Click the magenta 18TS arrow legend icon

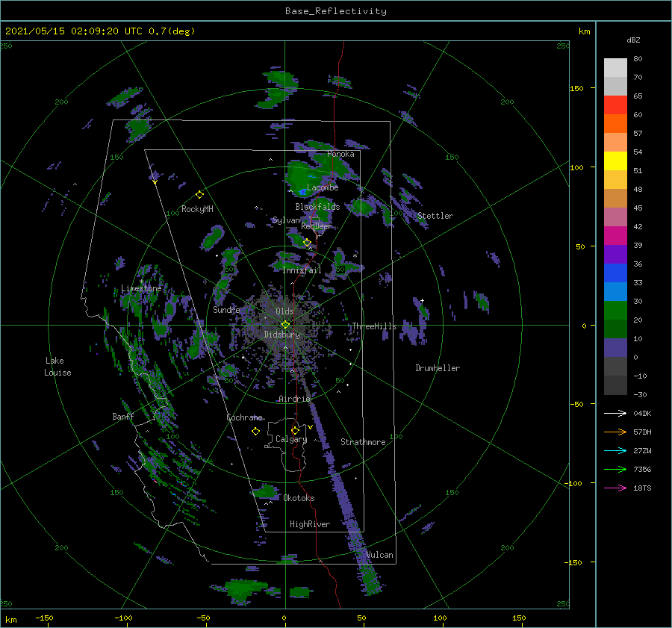[615, 488]
